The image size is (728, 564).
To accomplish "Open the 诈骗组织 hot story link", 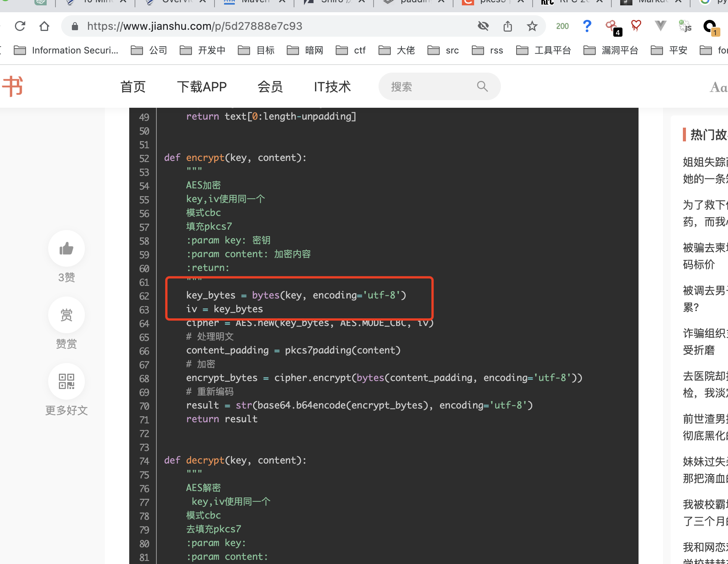I will (x=705, y=341).
